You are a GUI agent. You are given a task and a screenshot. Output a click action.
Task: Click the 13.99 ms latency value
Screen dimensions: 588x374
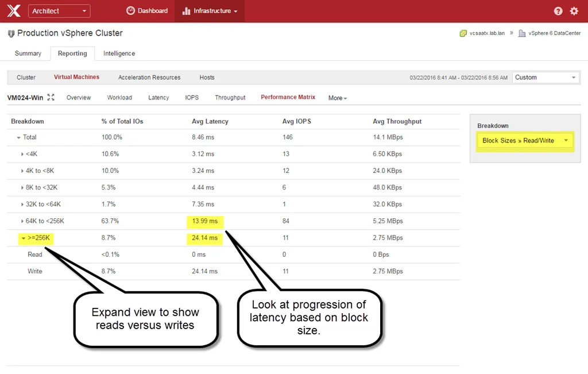(205, 221)
